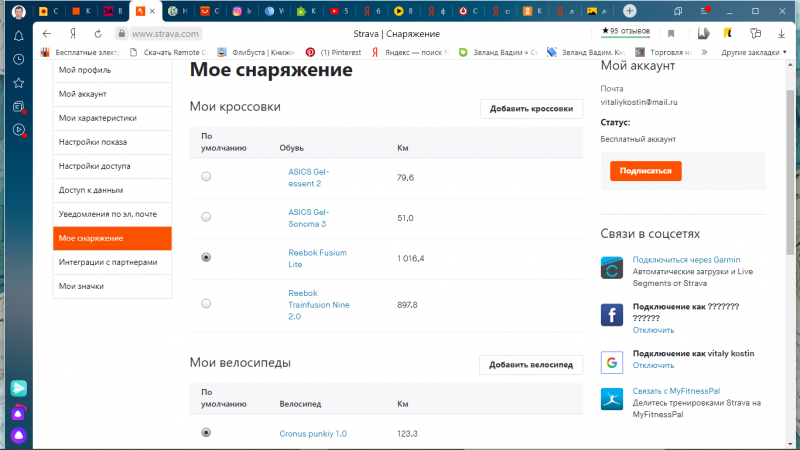Open the tab groups icon in title bar
The width and height of the screenshot is (800, 450).
(x=678, y=11)
